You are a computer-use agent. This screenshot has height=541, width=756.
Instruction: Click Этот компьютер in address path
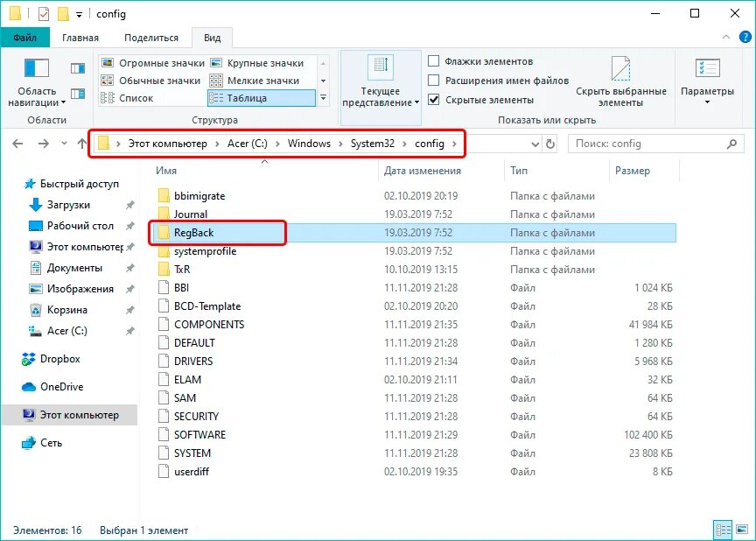click(x=167, y=144)
